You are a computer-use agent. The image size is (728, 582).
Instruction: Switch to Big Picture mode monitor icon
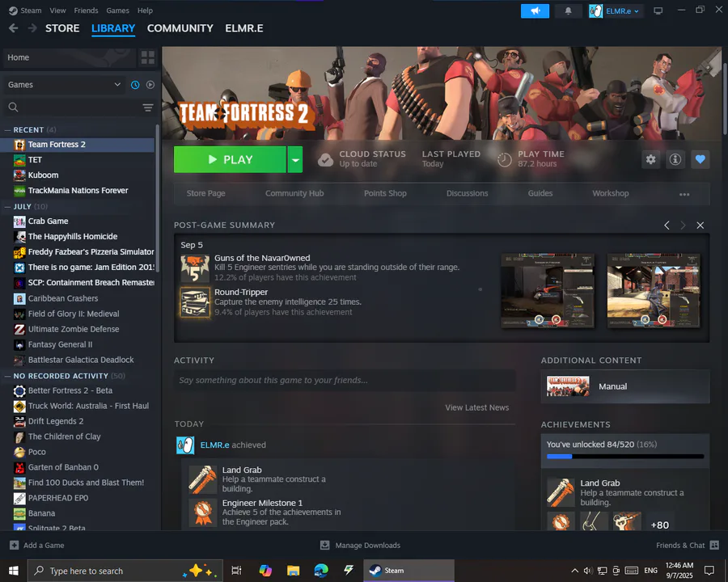[658, 11]
